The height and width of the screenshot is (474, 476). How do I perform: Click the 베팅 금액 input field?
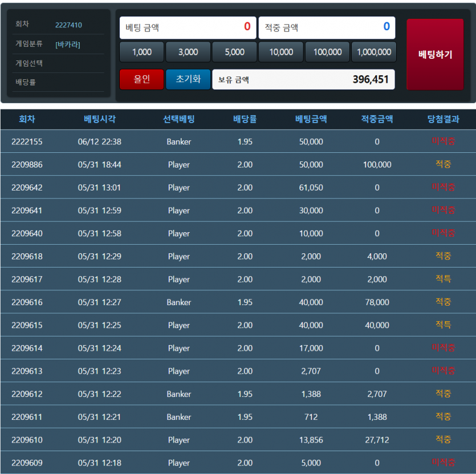(x=188, y=27)
